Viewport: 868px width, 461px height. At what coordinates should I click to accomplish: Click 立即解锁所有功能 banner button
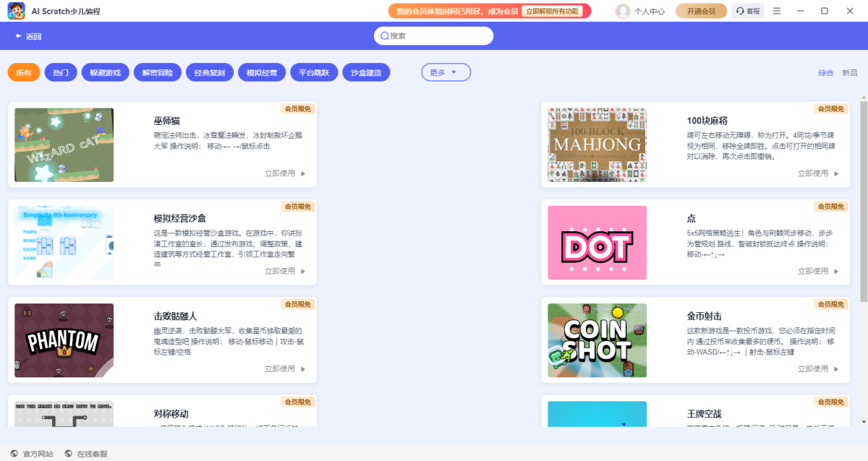click(x=552, y=11)
